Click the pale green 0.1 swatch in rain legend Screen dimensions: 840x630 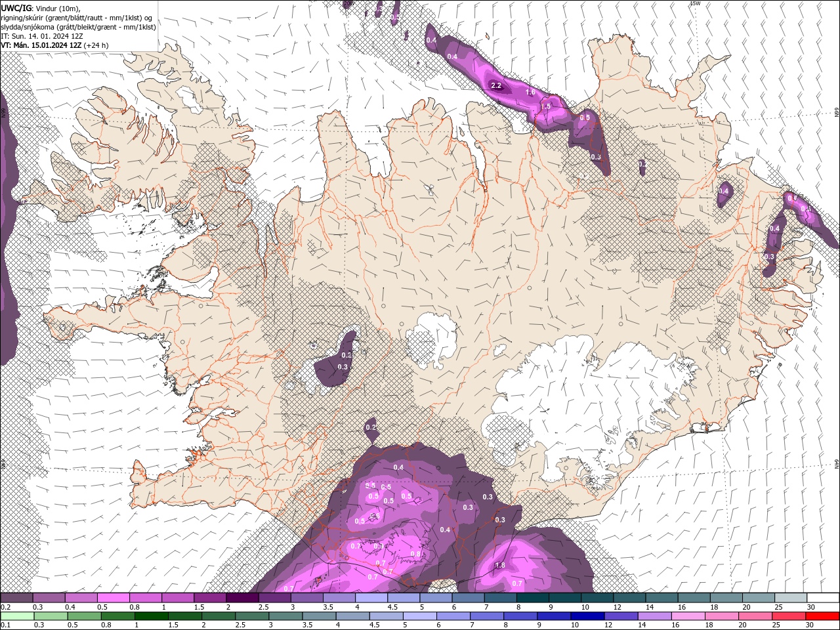point(16,616)
